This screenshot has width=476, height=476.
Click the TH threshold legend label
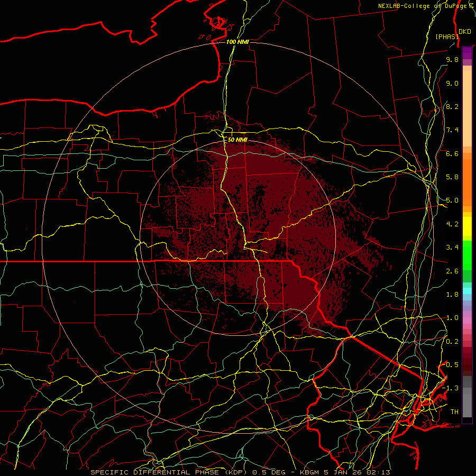[454, 411]
